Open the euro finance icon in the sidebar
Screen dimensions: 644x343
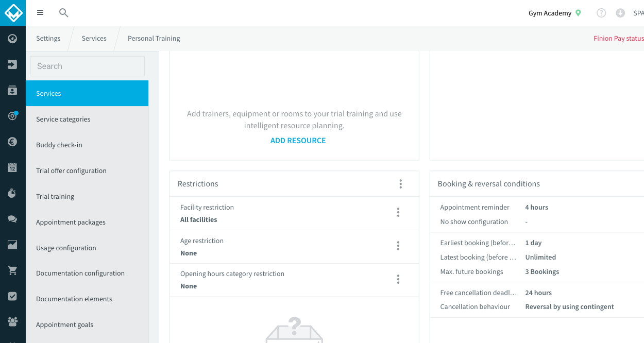tap(13, 142)
